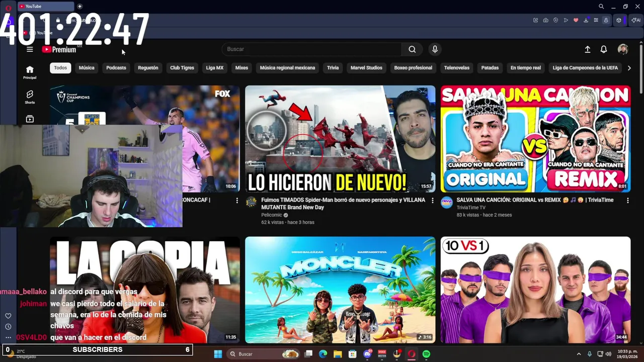The height and width of the screenshot is (362, 644).
Task: Open Opera downloads icon
Action: click(x=586, y=20)
